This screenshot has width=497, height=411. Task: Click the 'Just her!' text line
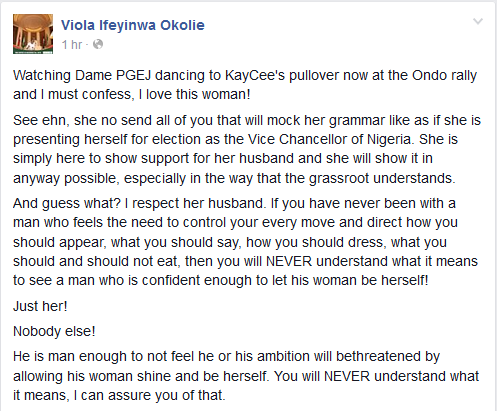point(40,306)
